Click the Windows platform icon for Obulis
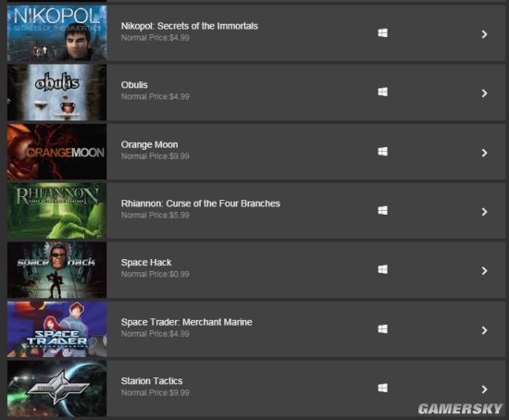This screenshot has width=509, height=420. tap(383, 92)
